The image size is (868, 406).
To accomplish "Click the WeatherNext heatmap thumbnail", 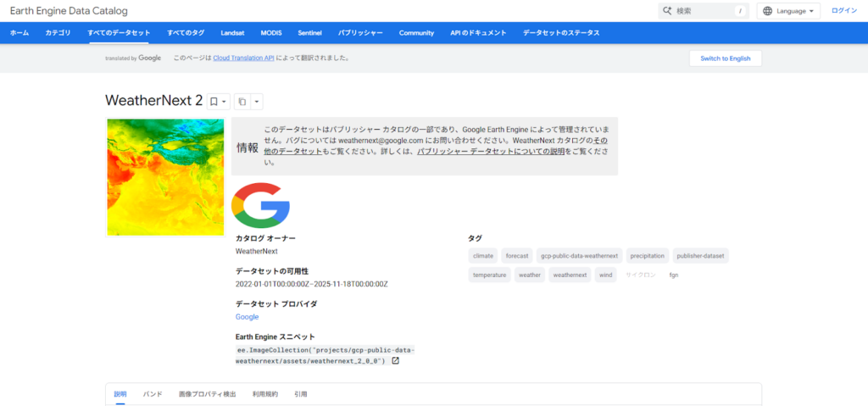I will point(165,177).
